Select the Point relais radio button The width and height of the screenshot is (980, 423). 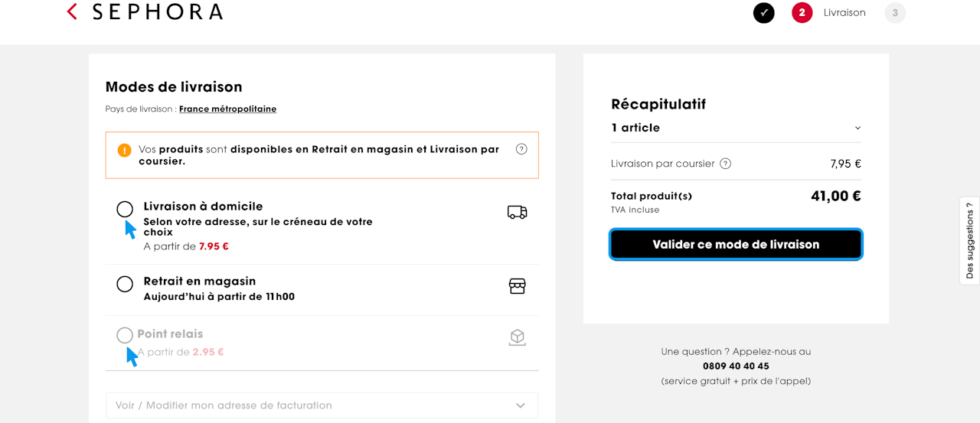point(125,335)
